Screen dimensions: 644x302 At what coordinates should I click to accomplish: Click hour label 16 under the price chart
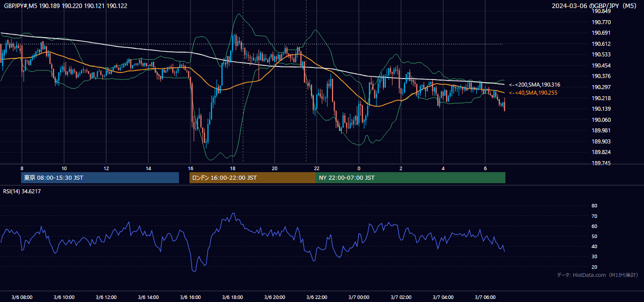point(190,168)
